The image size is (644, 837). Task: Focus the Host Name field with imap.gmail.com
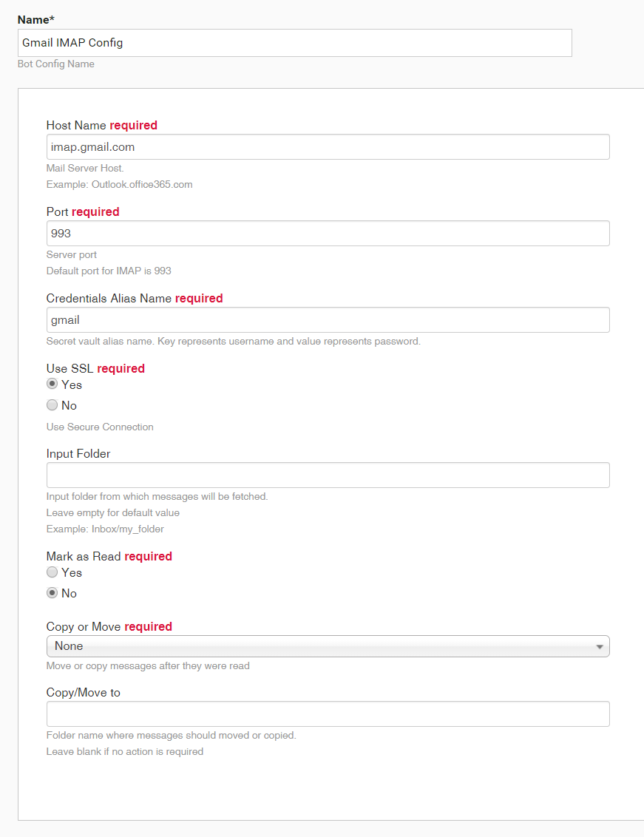tap(328, 147)
